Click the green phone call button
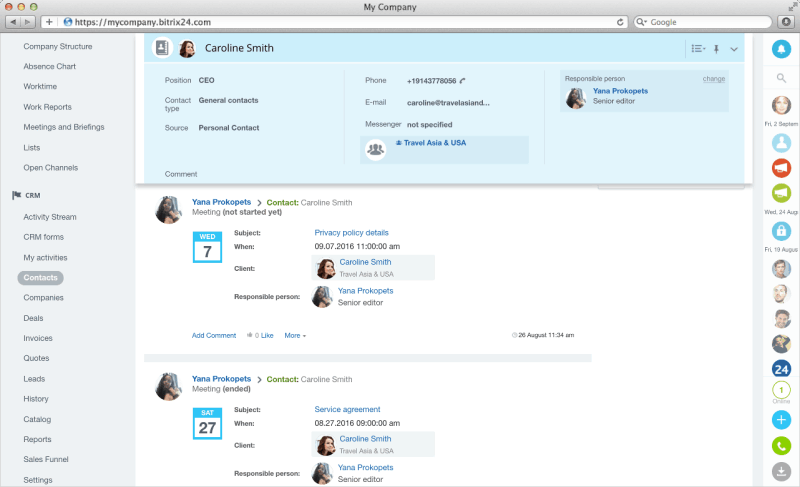 click(781, 446)
